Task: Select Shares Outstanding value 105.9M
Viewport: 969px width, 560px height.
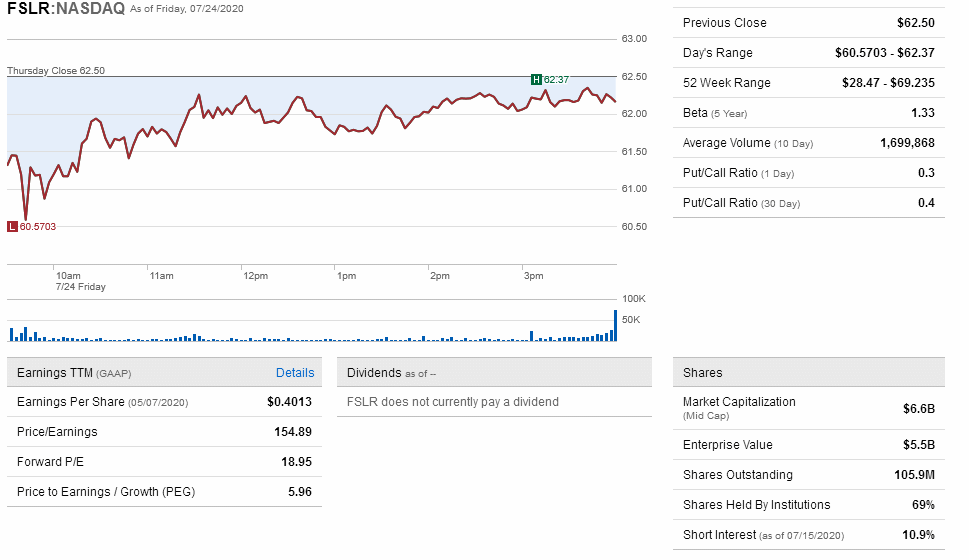Action: click(915, 475)
